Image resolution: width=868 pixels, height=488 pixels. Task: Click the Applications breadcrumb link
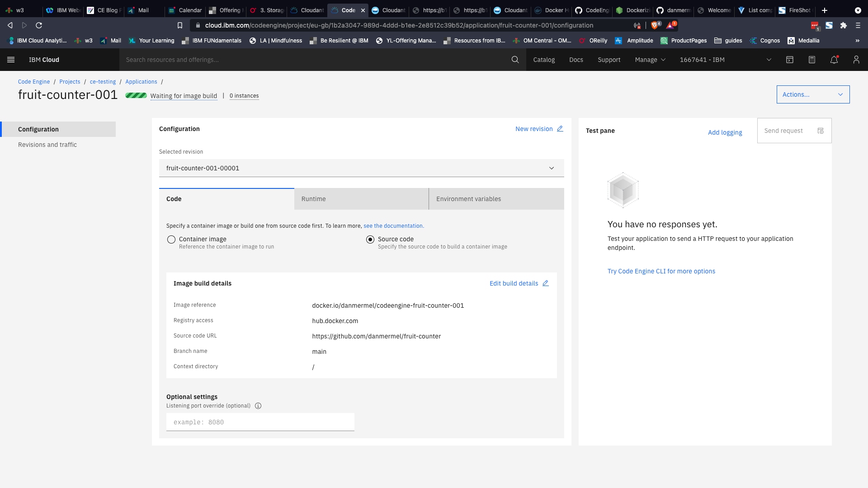141,82
